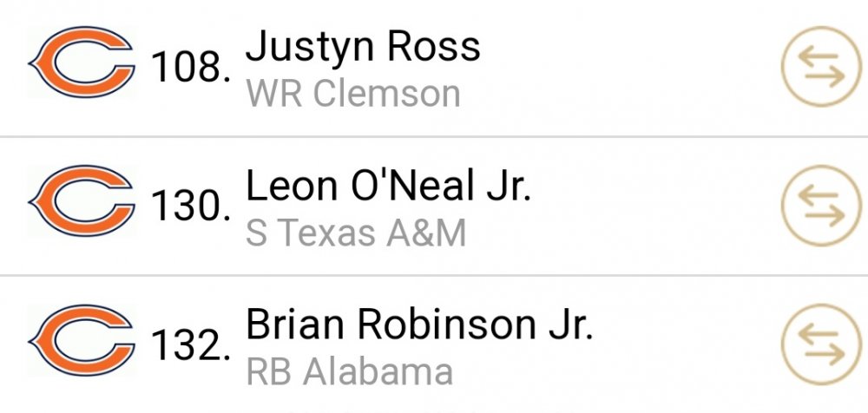
Task: Select swap arrows icon for Brian Robinson Jr.
Action: click(821, 344)
